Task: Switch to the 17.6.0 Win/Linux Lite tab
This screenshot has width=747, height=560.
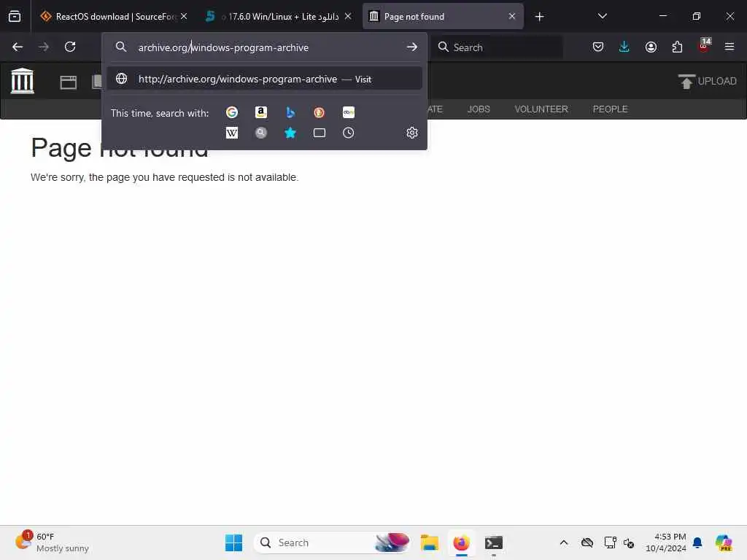Action: [278, 17]
